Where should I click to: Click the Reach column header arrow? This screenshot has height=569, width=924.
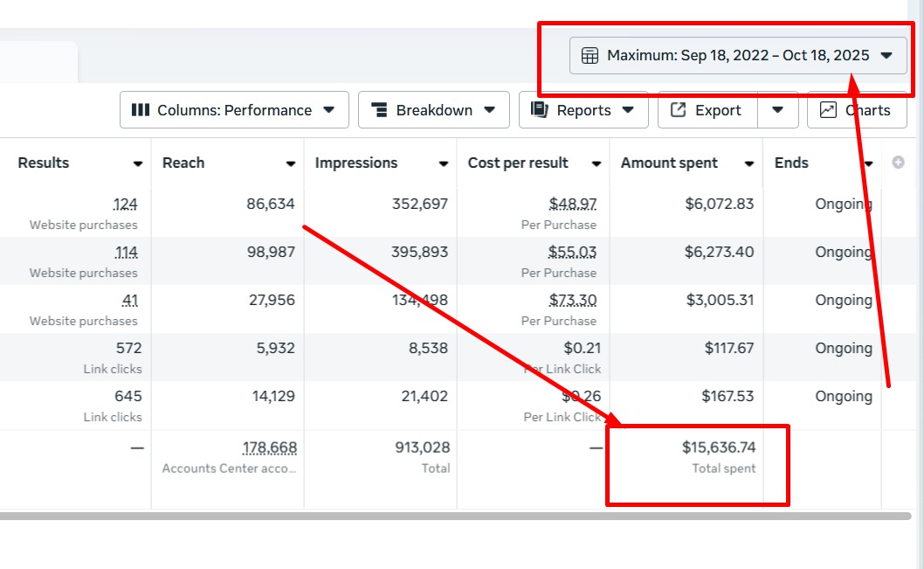pos(291,163)
